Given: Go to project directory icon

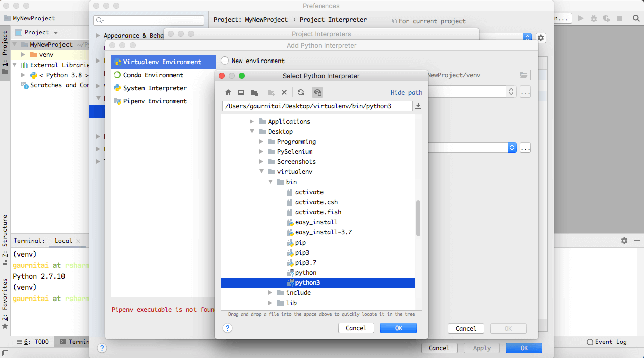Looking at the screenshot, I should pyautogui.click(x=254, y=92).
